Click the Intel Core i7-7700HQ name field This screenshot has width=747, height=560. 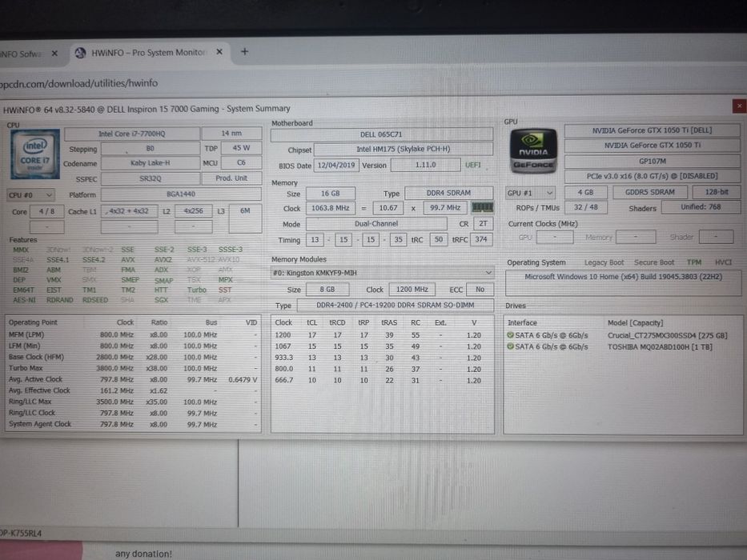[x=132, y=134]
